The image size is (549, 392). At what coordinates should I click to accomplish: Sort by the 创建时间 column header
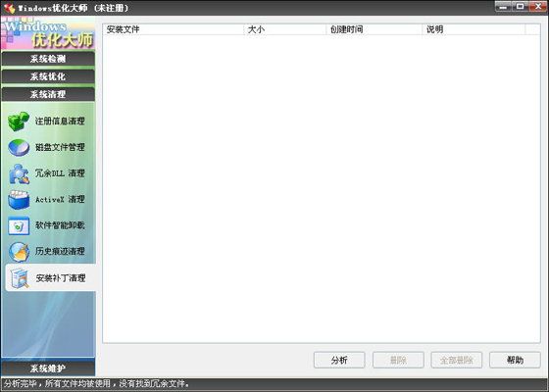click(x=374, y=29)
